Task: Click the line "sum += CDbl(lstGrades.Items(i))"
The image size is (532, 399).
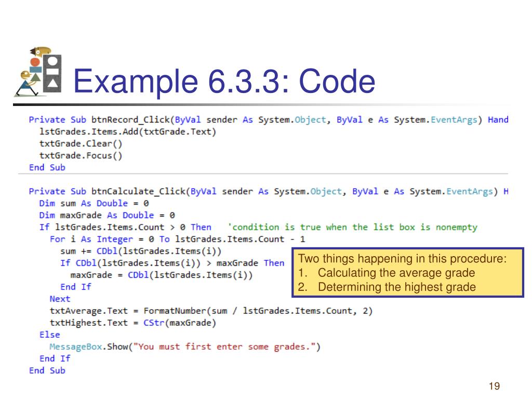Action: [141, 251]
